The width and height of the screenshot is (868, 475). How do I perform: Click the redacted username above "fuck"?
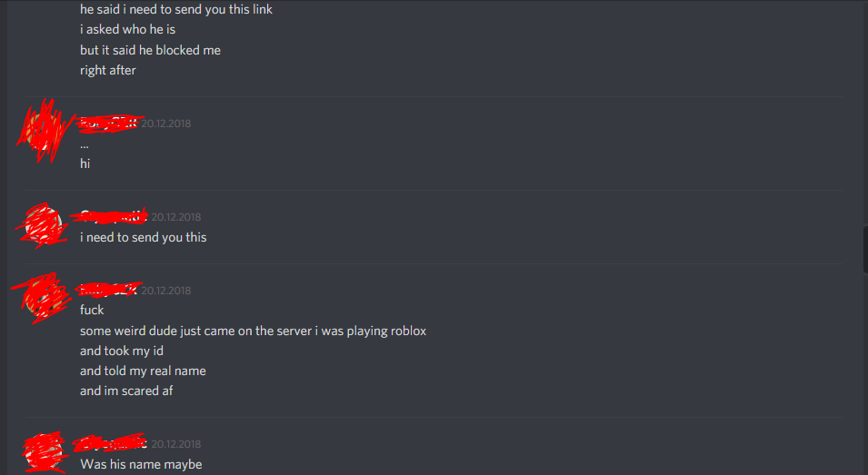(x=110, y=289)
